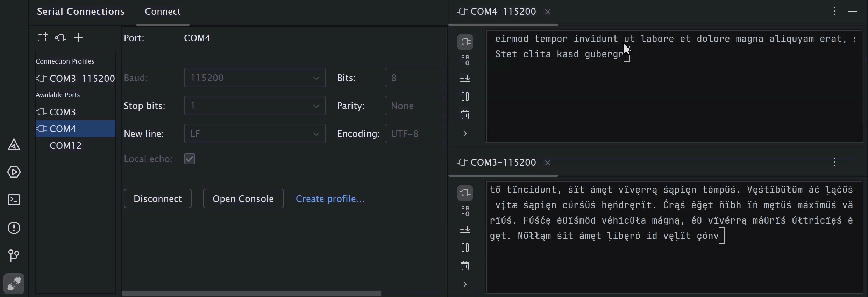Image resolution: width=868 pixels, height=297 pixels.
Task: Open options menu for COM4-115200 tab
Action: tap(834, 12)
